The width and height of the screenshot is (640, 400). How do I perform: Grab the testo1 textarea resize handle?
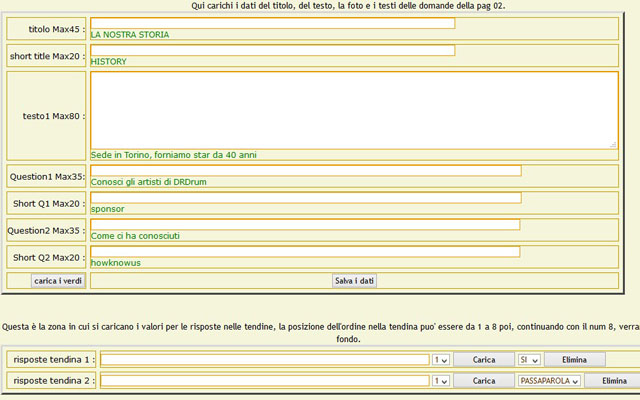(x=613, y=144)
